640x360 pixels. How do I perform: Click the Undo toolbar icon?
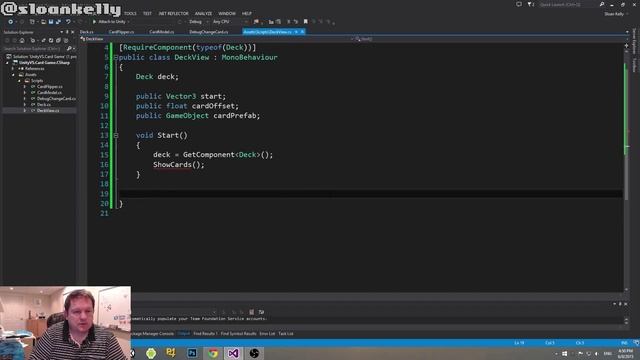[x=69, y=22]
